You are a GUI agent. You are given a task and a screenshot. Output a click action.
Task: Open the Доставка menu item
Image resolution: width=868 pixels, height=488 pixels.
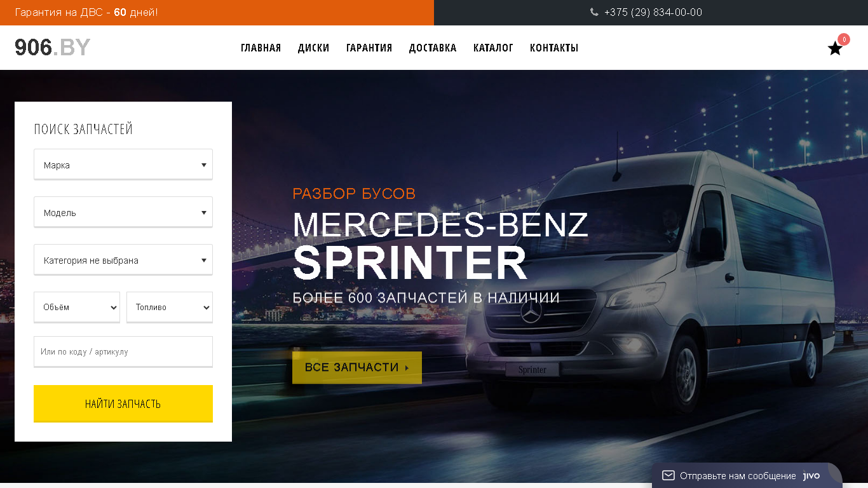(433, 48)
